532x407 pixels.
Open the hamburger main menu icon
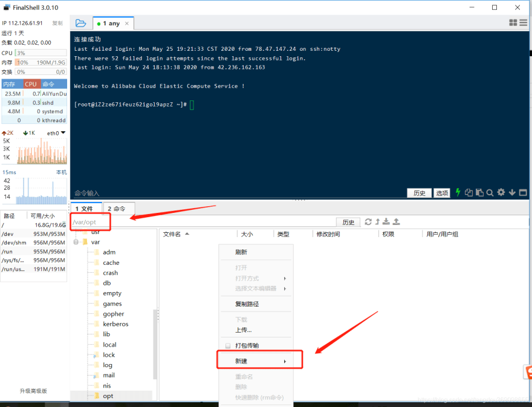click(x=523, y=23)
